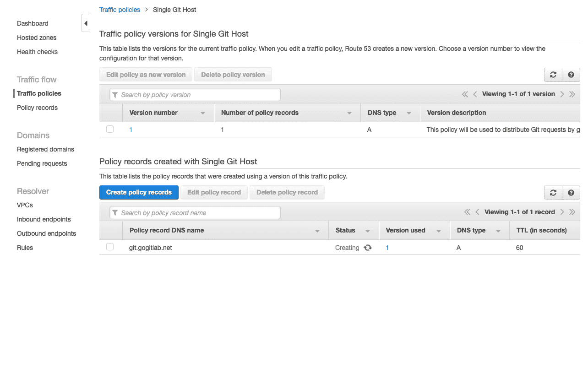Click the refresh icon above the policy records table
Image resolution: width=588 pixels, height=384 pixels.
pyautogui.click(x=553, y=192)
